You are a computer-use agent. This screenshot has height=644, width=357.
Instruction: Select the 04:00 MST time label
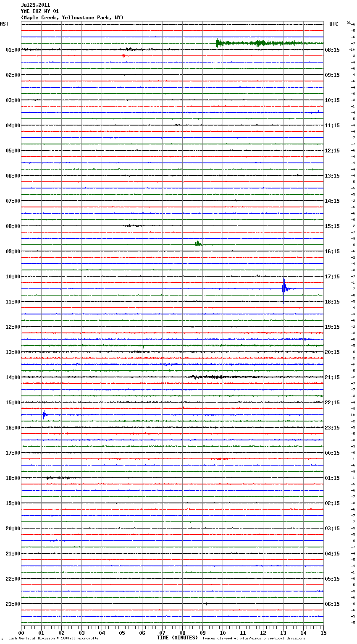click(x=13, y=126)
